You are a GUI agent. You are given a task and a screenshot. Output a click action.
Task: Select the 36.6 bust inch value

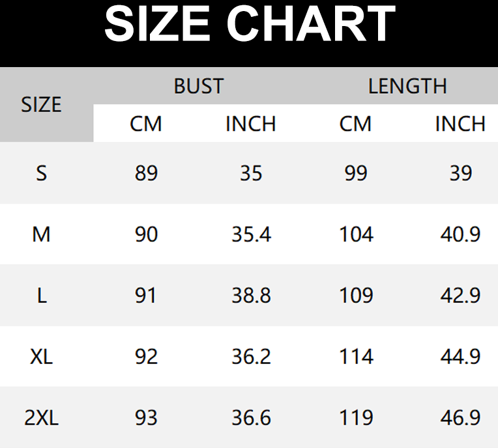pyautogui.click(x=251, y=418)
